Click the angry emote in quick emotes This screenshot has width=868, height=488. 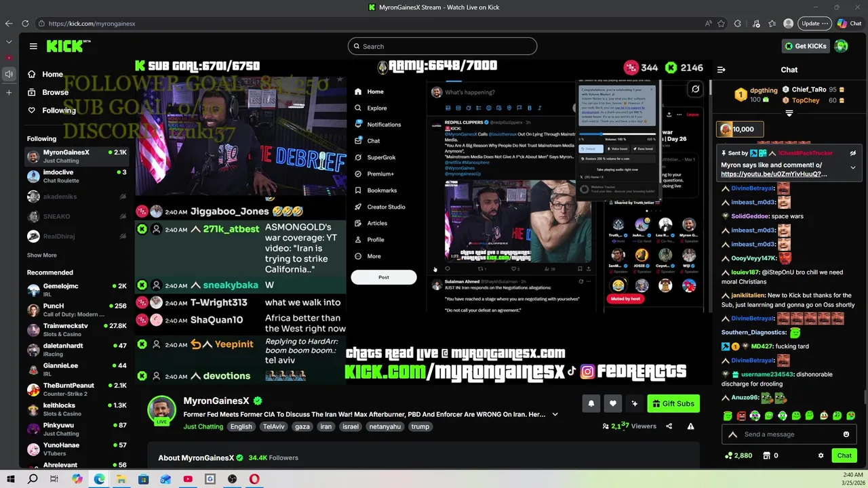pos(741,415)
